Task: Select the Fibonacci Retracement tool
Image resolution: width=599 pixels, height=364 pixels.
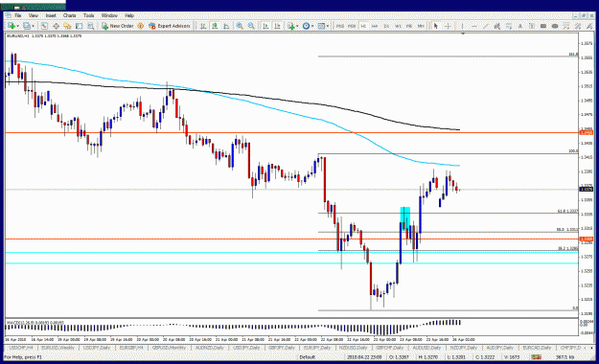Action: 509,26
